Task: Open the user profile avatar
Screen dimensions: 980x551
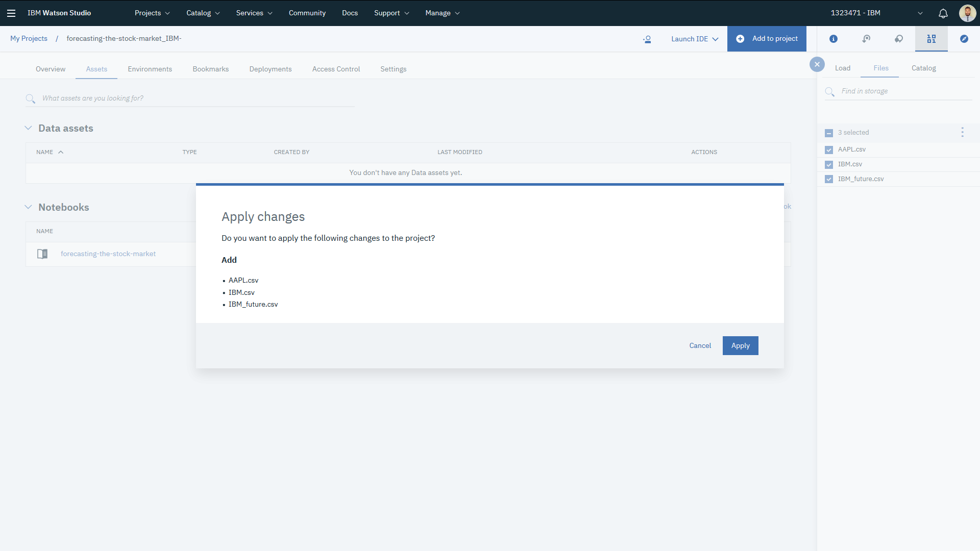Action: point(967,13)
